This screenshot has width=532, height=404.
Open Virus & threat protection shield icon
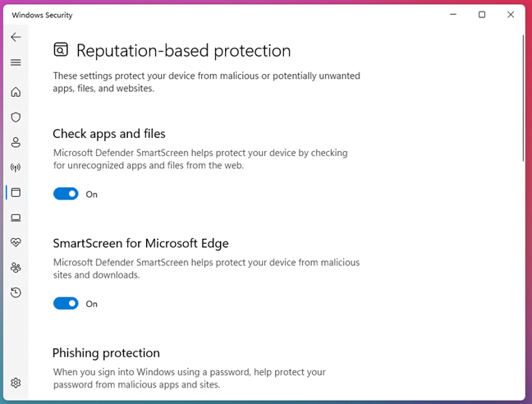[x=16, y=117]
